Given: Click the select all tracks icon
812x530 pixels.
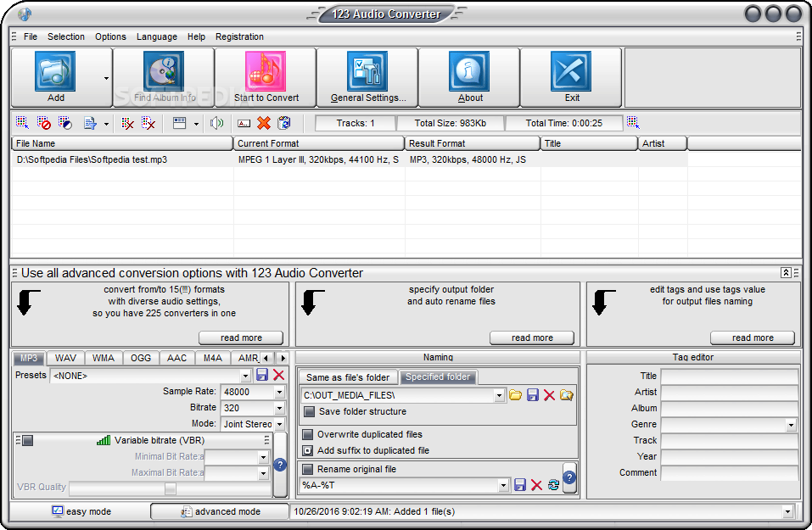Looking at the screenshot, I should pos(22,123).
